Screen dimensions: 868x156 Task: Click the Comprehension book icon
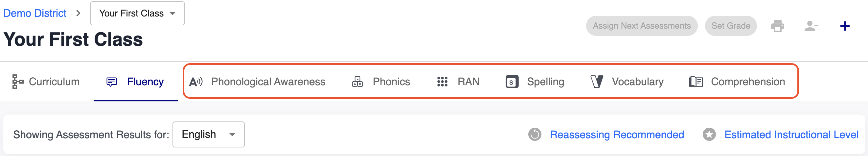click(696, 82)
